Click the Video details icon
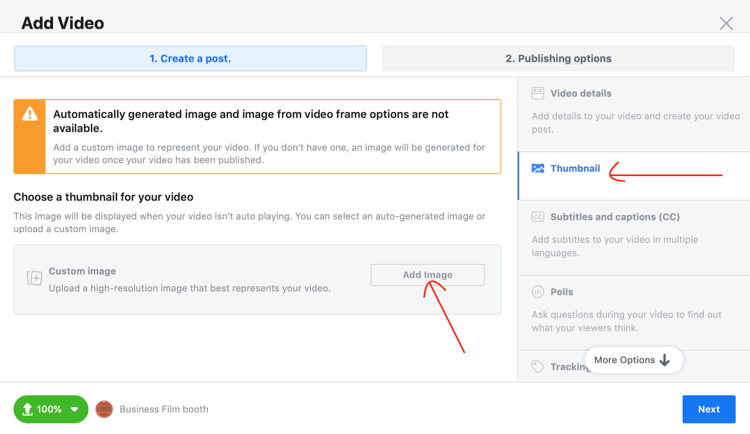This screenshot has height=434, width=750. click(x=538, y=93)
